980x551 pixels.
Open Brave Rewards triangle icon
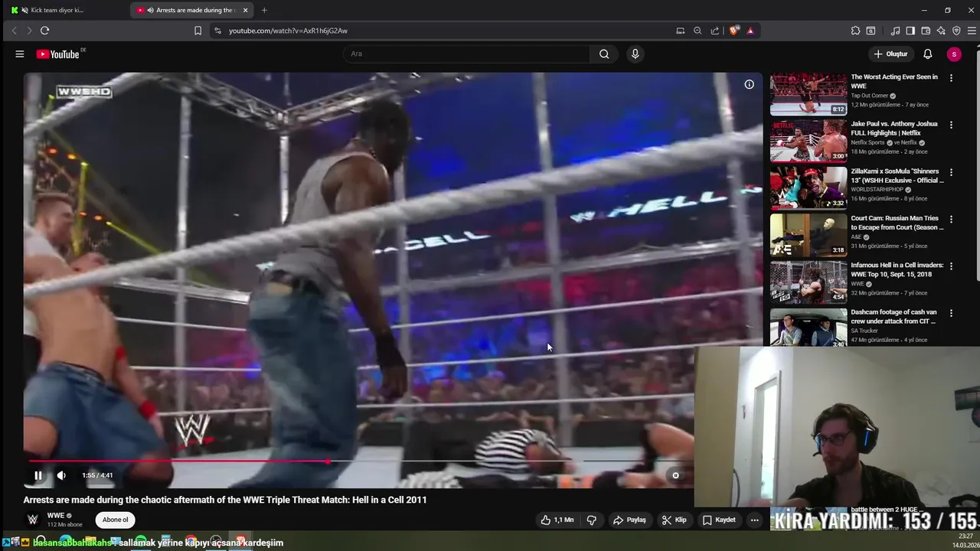[x=750, y=31]
